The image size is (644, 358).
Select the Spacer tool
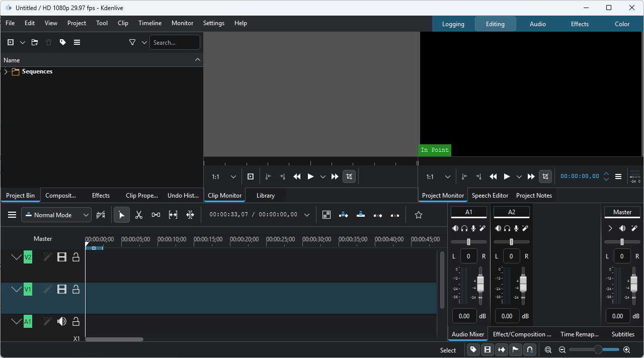click(x=156, y=215)
